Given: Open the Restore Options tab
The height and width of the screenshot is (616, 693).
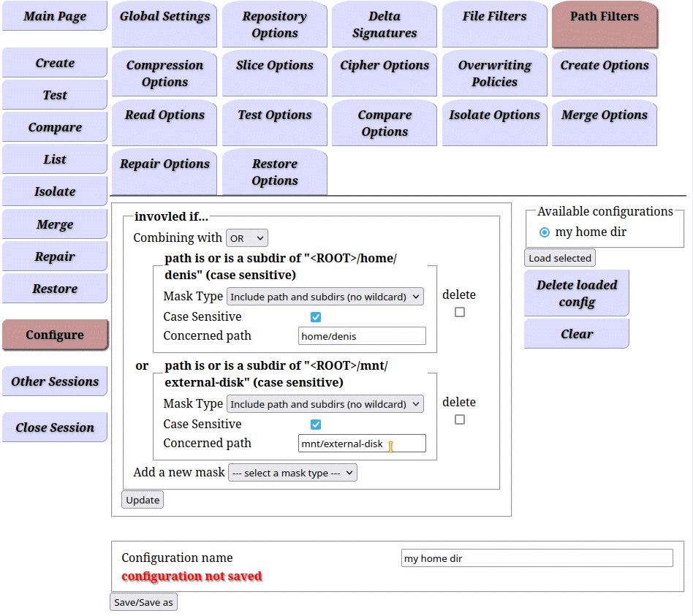Looking at the screenshot, I should click(x=274, y=172).
